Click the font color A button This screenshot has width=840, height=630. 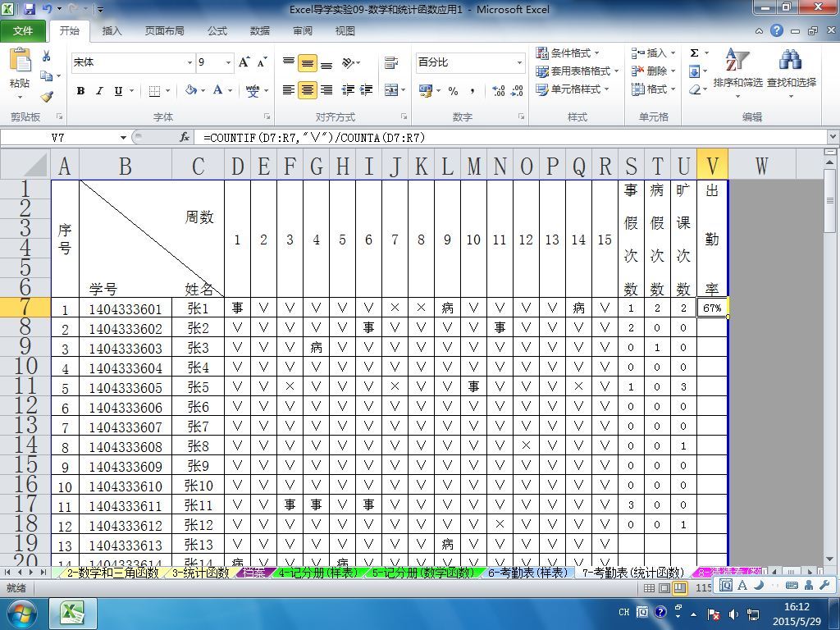(x=217, y=90)
